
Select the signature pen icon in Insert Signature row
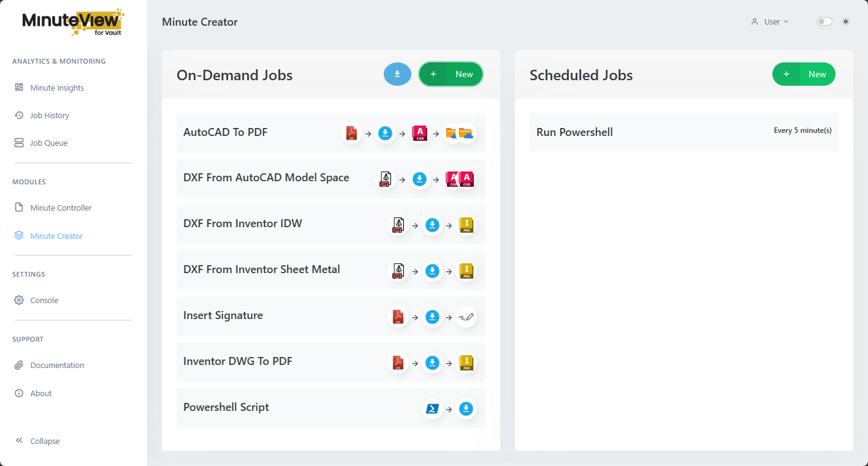pyautogui.click(x=466, y=317)
